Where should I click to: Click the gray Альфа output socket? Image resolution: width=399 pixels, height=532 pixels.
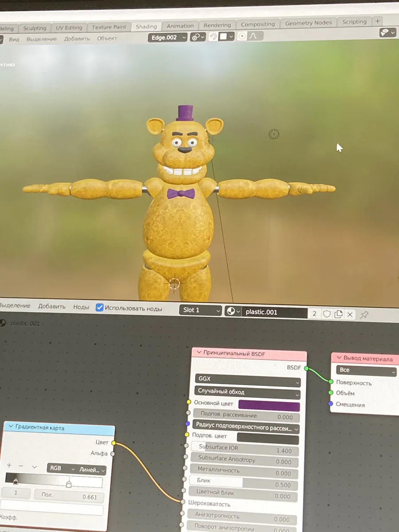[x=113, y=454]
